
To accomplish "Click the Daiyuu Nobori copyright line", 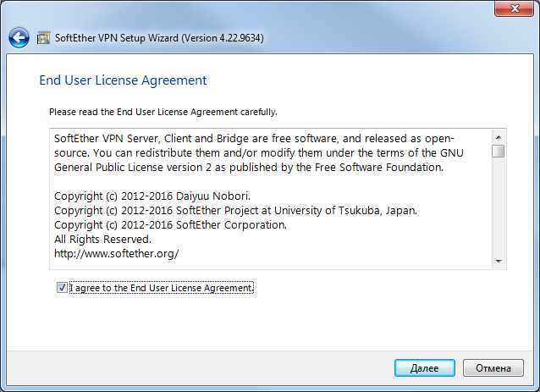I will click(x=152, y=196).
